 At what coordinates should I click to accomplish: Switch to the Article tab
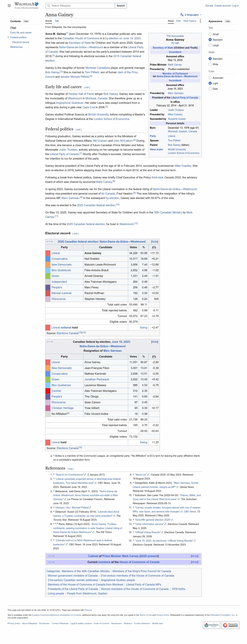(x=49, y=21)
